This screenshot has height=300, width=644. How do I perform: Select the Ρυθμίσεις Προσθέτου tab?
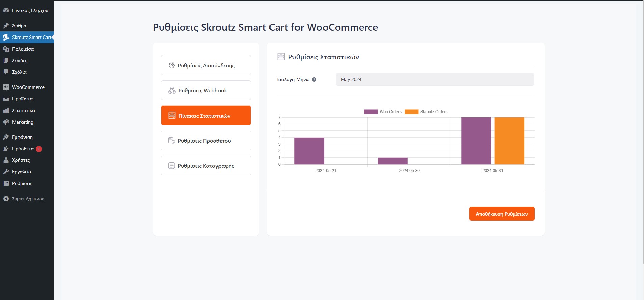coord(206,141)
